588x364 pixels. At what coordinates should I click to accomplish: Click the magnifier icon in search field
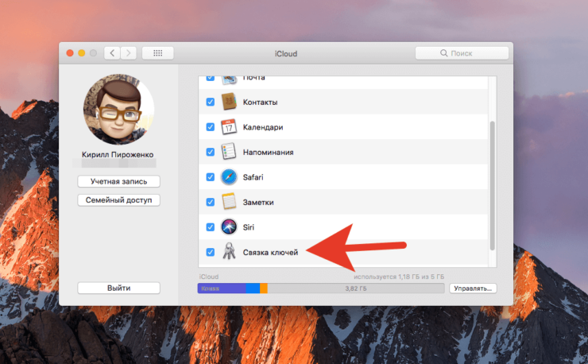[443, 53]
